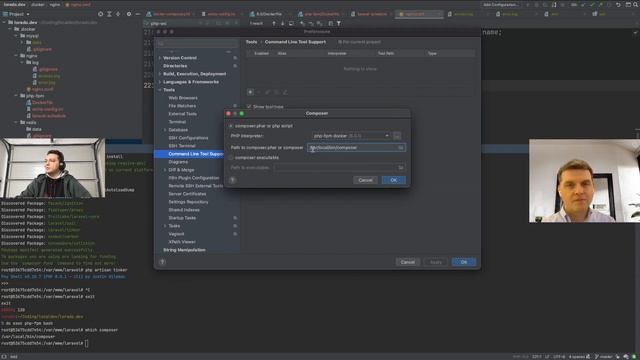Screen dimensions: 640x360
Task: Click the master git branch status widget
Action: [604, 356]
